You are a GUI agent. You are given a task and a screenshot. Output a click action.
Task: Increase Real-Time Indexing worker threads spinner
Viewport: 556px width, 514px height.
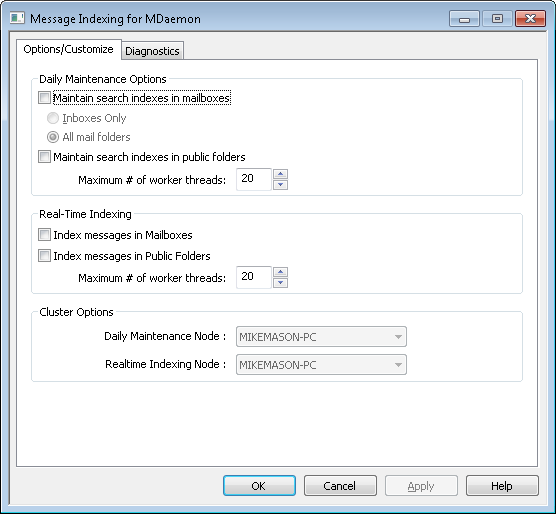click(x=280, y=272)
